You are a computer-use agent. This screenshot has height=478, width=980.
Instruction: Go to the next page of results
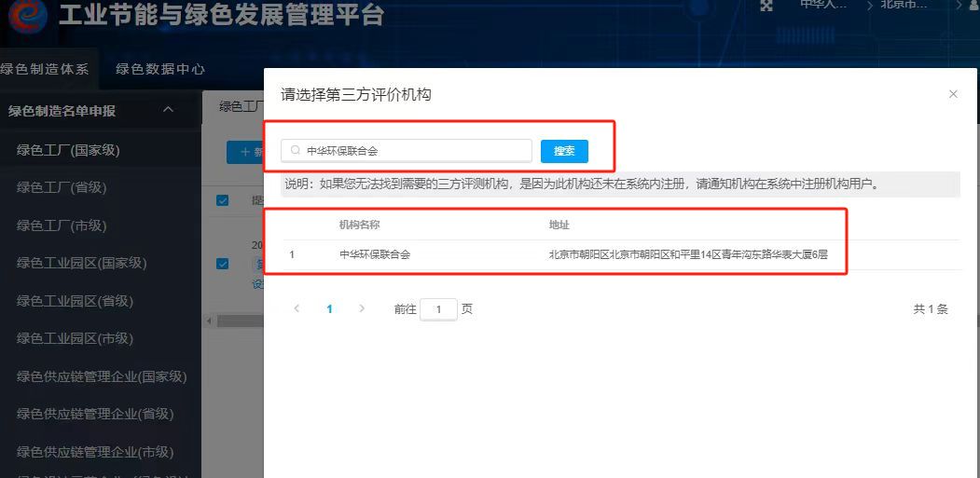pos(362,308)
